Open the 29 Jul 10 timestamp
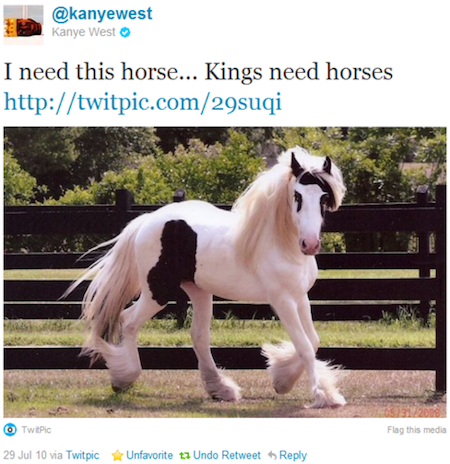The image size is (450, 464). coord(25,455)
